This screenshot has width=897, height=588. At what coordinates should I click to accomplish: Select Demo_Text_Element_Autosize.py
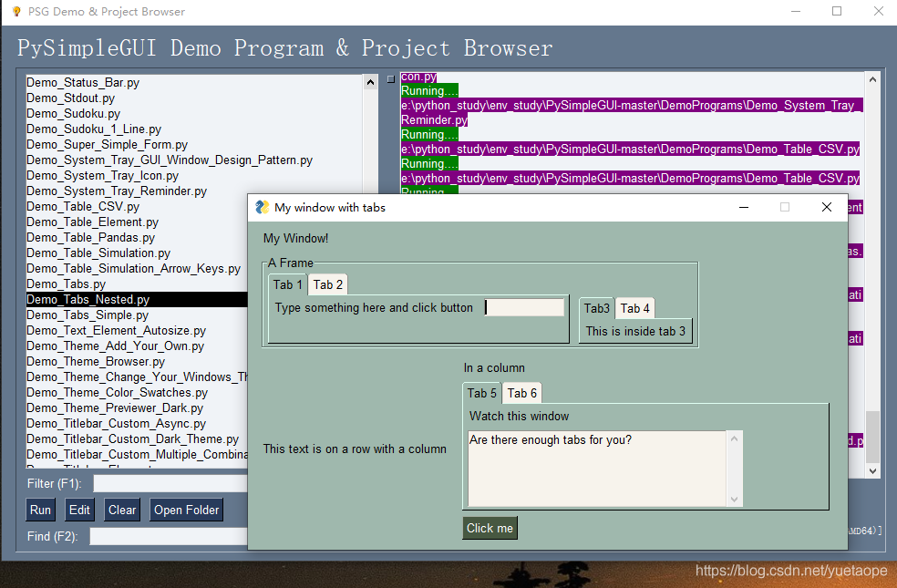pyautogui.click(x=116, y=330)
